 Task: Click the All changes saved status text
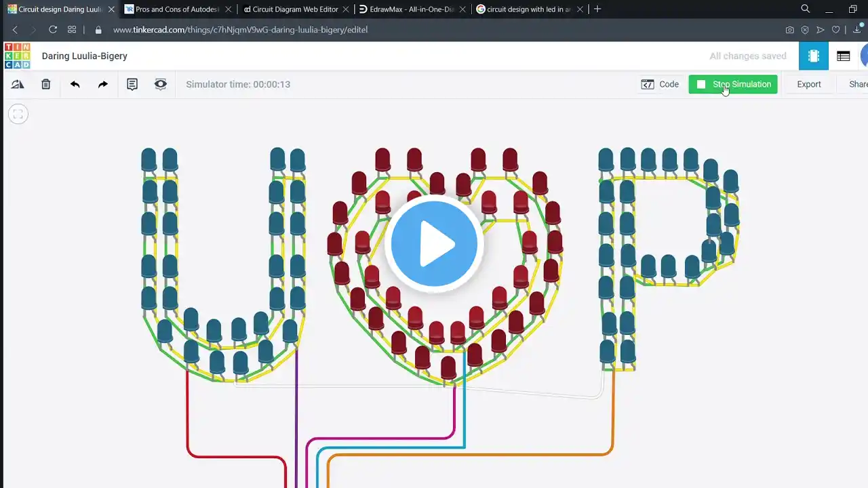point(748,56)
